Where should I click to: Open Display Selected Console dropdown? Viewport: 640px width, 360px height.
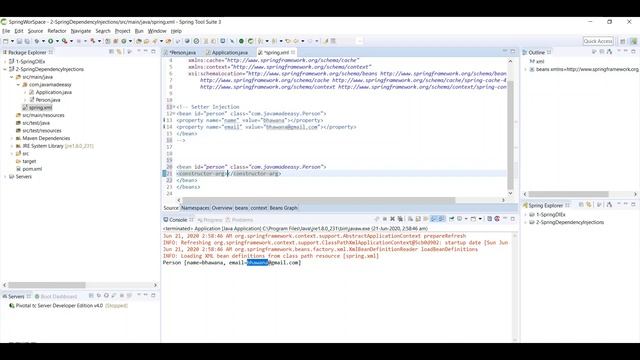click(466, 220)
